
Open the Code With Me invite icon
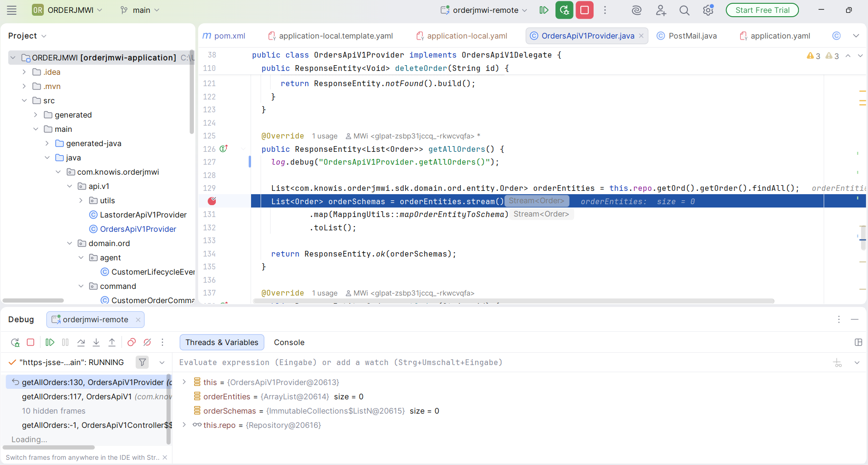pyautogui.click(x=661, y=10)
